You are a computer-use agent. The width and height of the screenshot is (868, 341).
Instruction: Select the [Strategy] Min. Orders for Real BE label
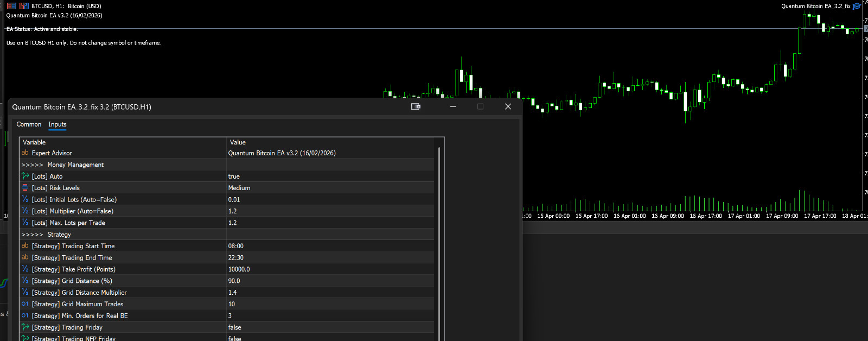(x=80, y=315)
